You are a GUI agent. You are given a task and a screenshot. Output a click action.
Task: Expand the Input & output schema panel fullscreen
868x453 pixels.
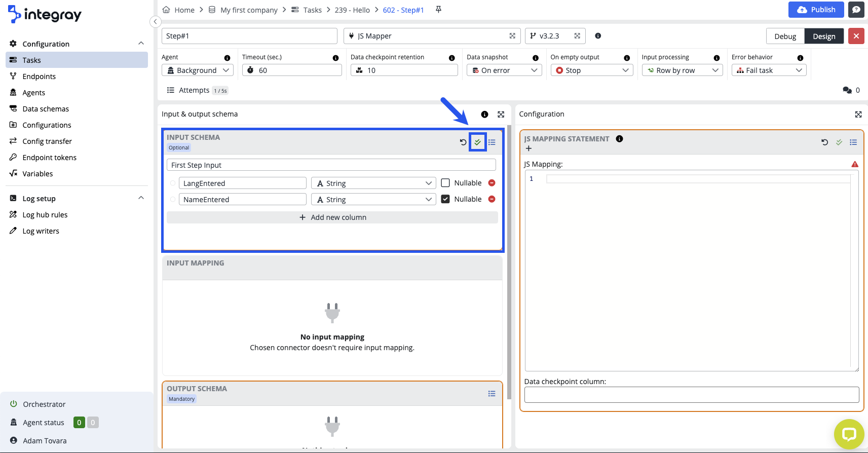(x=501, y=115)
